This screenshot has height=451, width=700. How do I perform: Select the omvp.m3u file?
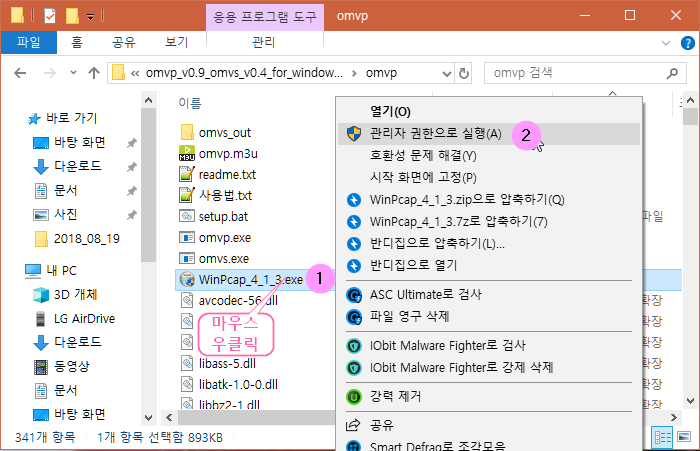coord(228,154)
